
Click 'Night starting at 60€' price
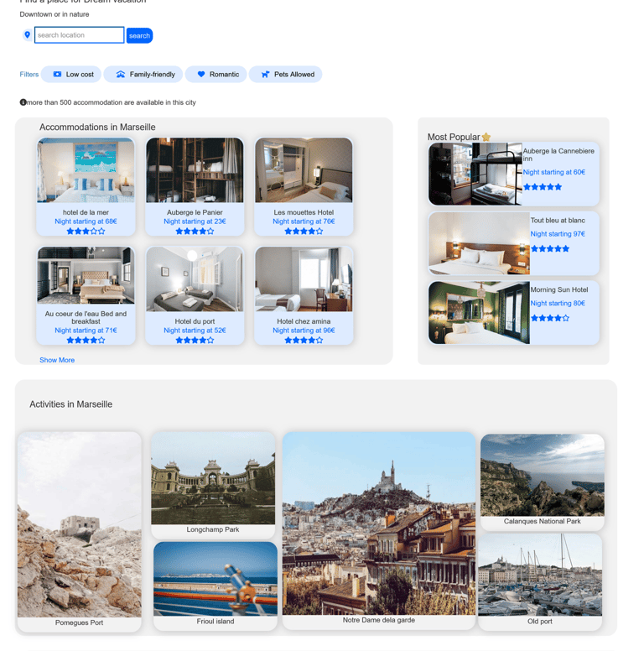pyautogui.click(x=554, y=172)
